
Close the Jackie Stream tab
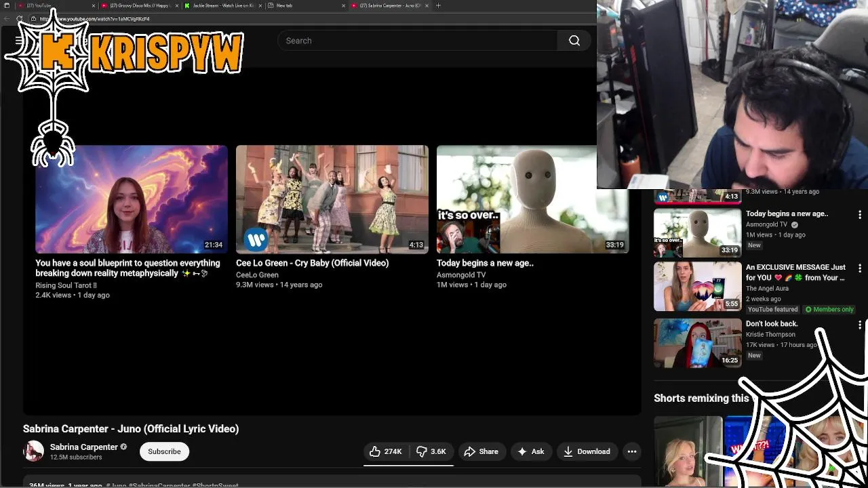260,5
